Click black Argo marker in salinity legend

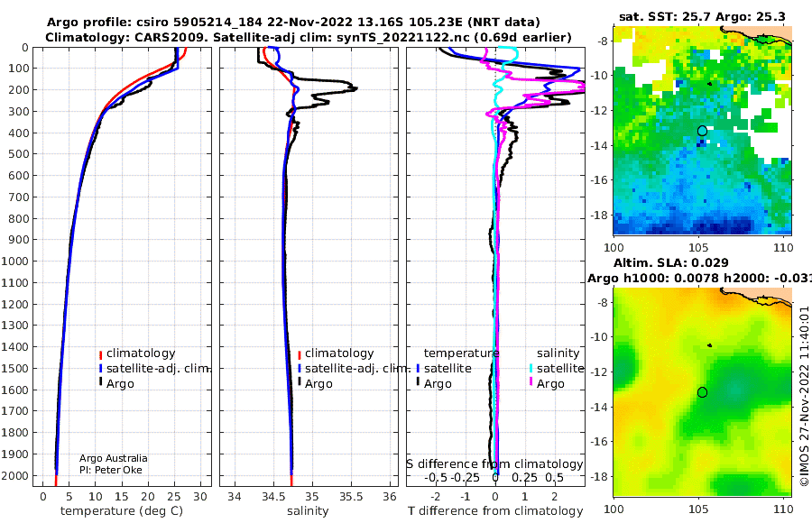(x=300, y=382)
